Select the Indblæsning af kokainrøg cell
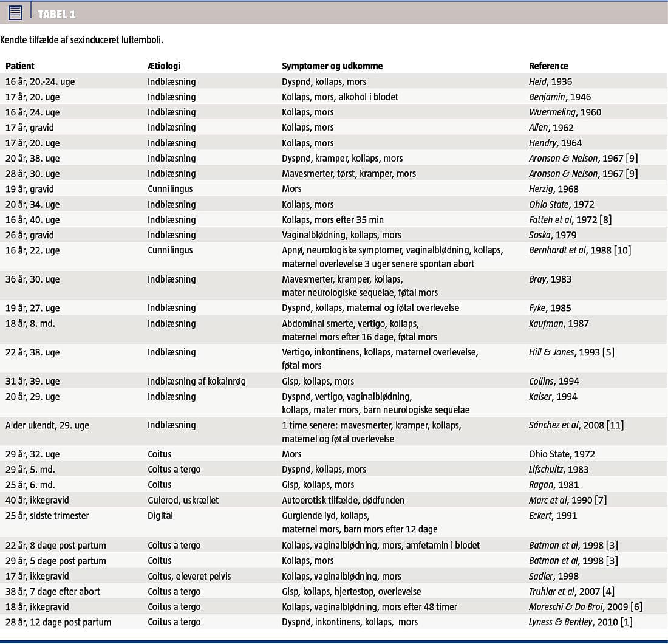Viewport: 668px width, 644px height. point(197,381)
